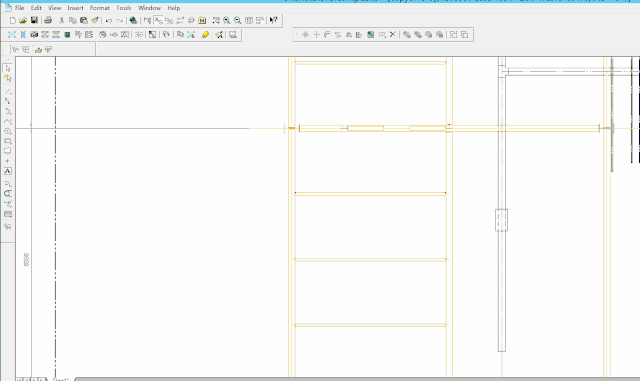The width and height of the screenshot is (640, 381).
Task: Click the Zoom in magnifier icon
Action: click(227, 20)
